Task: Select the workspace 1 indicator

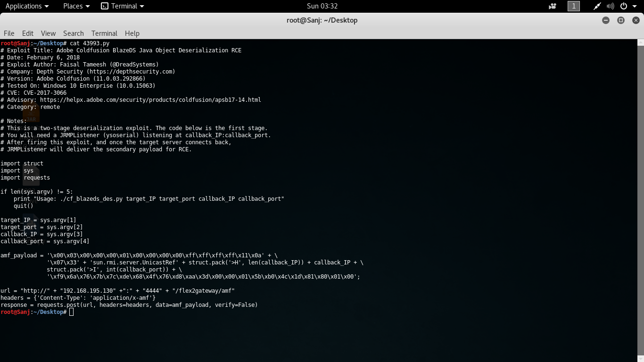Action: 574,6
